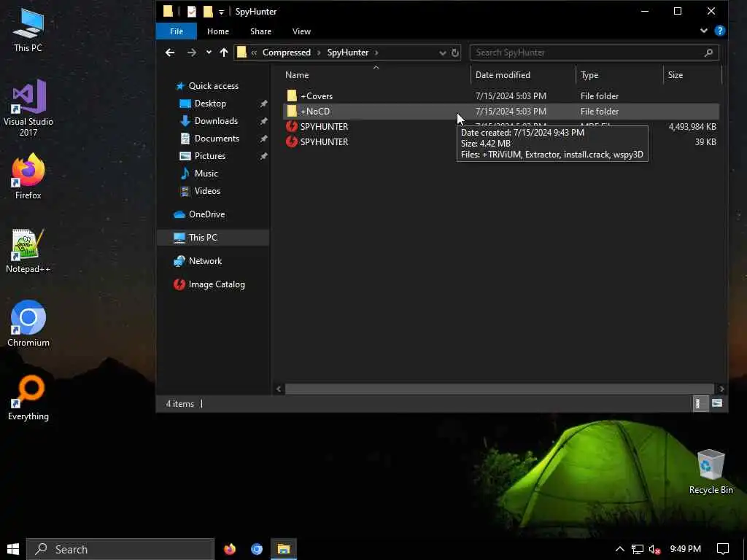Open Videos in navigation pane
The width and height of the screenshot is (747, 560).
click(x=206, y=191)
